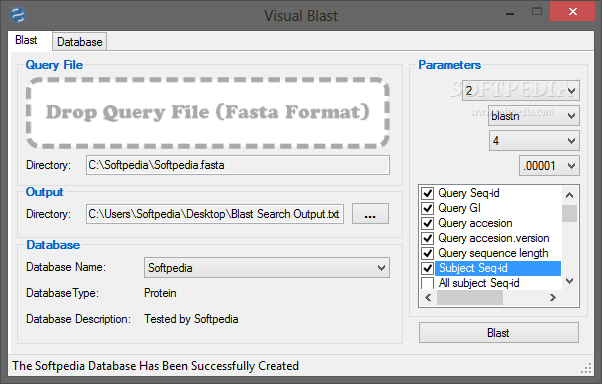
Task: Toggle the Subject Seq-id checkbox
Action: click(427, 268)
